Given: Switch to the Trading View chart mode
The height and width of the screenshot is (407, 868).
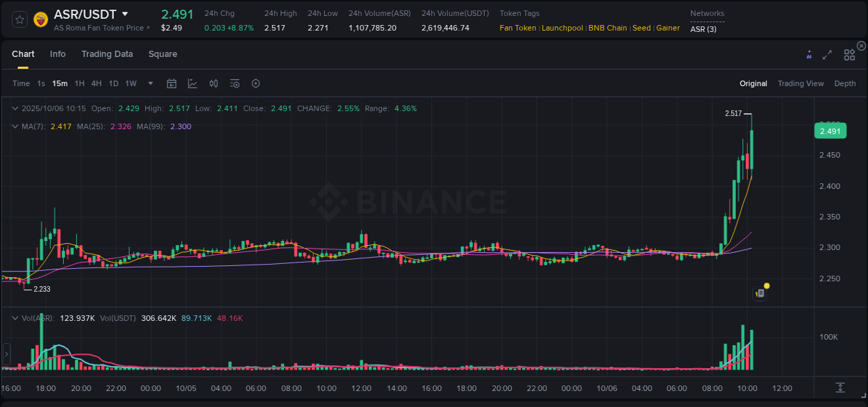Looking at the screenshot, I should [801, 83].
